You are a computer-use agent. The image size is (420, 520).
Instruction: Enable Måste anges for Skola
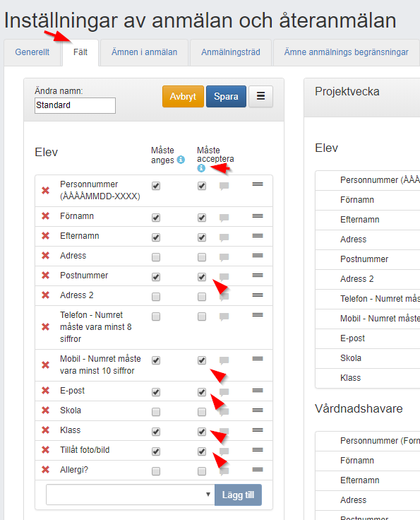pos(156,412)
